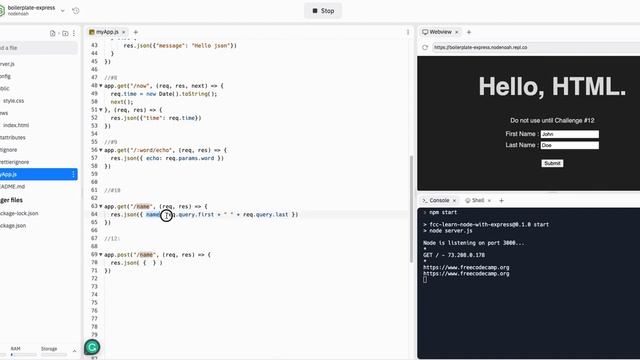This screenshot has width=640, height=360.
Task: Create a new file with the file icon
Action: coord(53,33)
